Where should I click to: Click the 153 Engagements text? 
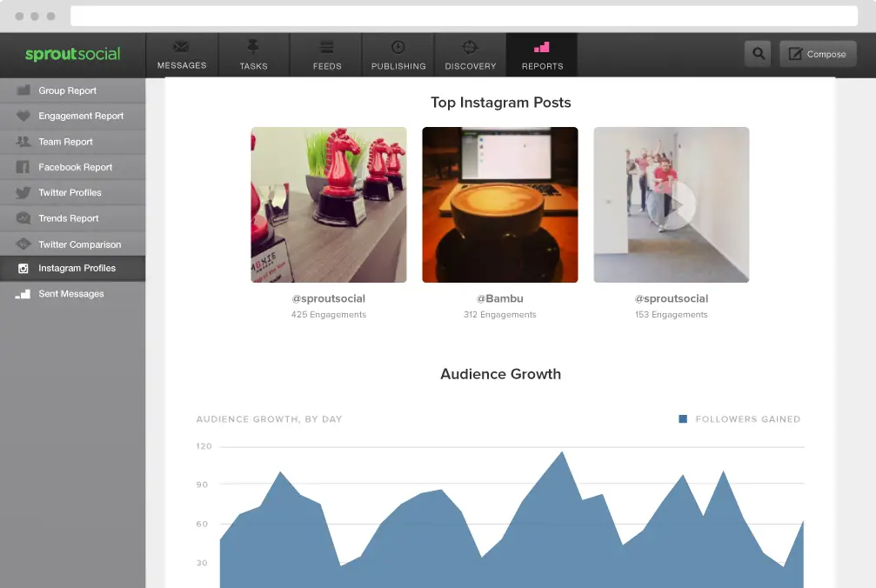click(672, 315)
